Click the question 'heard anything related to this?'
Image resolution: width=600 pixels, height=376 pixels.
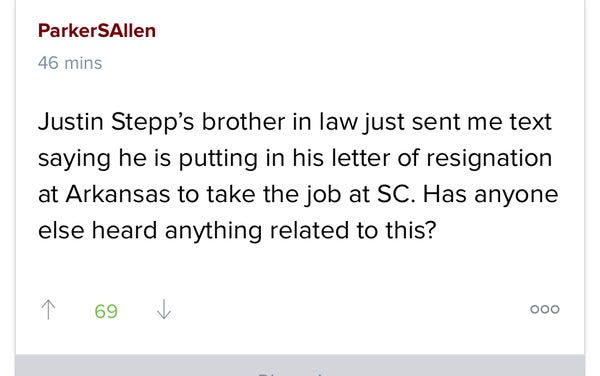point(264,231)
